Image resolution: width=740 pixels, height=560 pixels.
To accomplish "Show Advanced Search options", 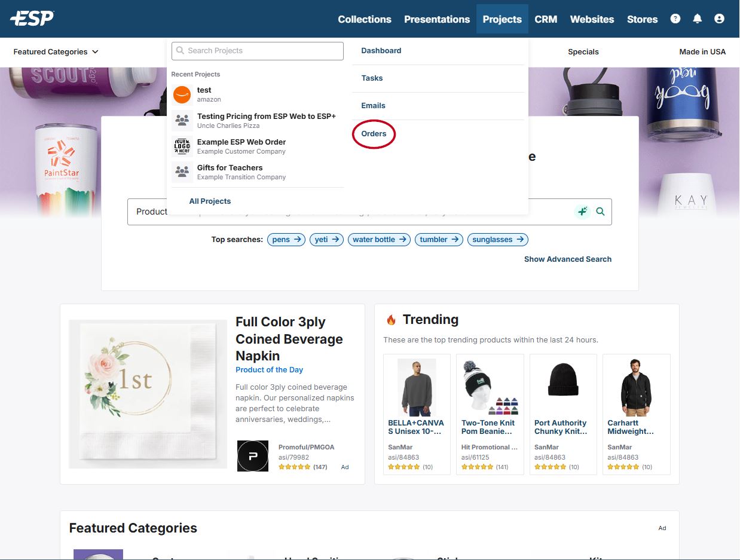I will coord(567,259).
